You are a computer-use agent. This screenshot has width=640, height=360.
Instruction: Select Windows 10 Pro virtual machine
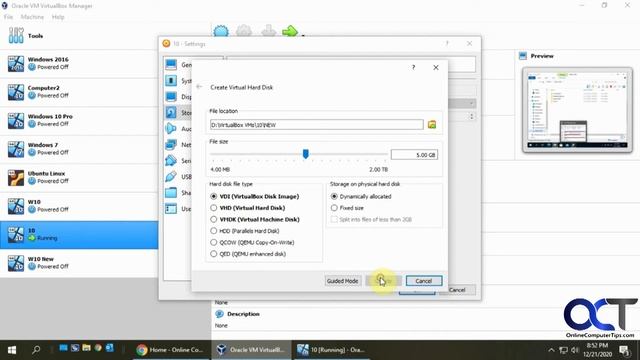(x=79, y=121)
